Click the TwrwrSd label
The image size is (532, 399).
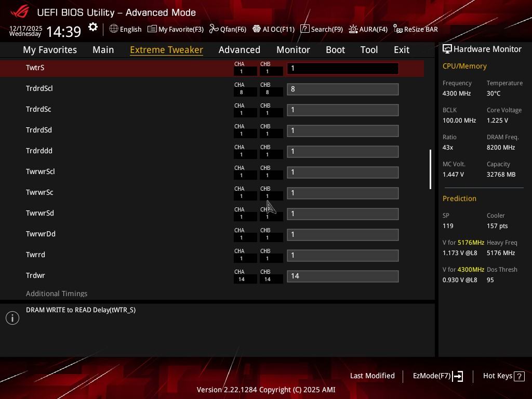[x=39, y=213]
